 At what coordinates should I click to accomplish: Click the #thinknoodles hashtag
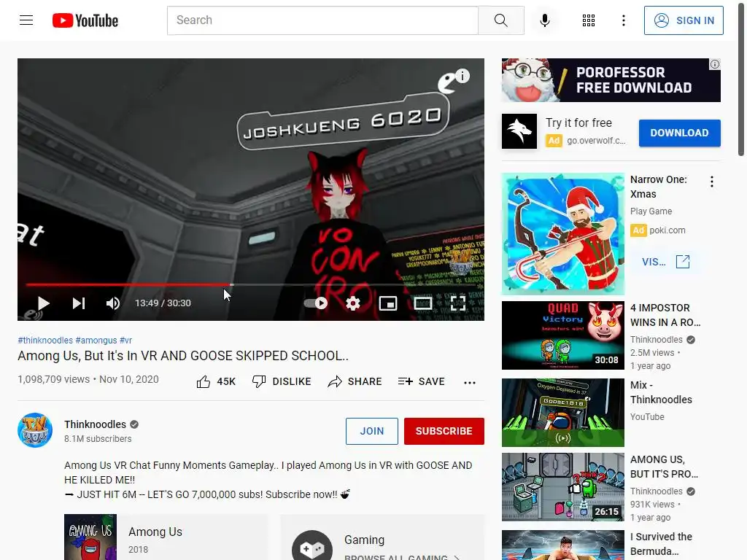(45, 340)
